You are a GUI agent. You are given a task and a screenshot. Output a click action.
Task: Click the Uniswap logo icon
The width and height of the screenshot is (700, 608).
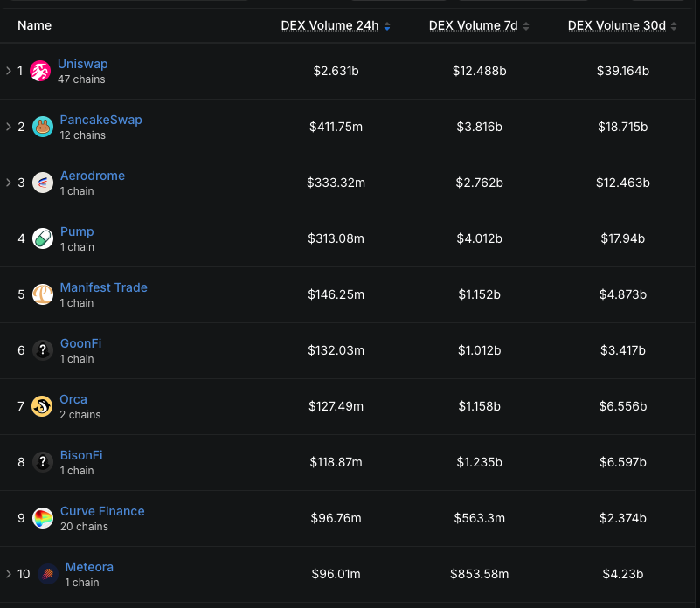(x=40, y=71)
